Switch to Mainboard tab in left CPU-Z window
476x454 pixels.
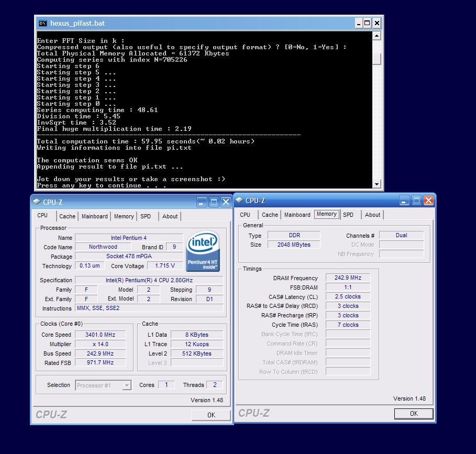coord(94,216)
